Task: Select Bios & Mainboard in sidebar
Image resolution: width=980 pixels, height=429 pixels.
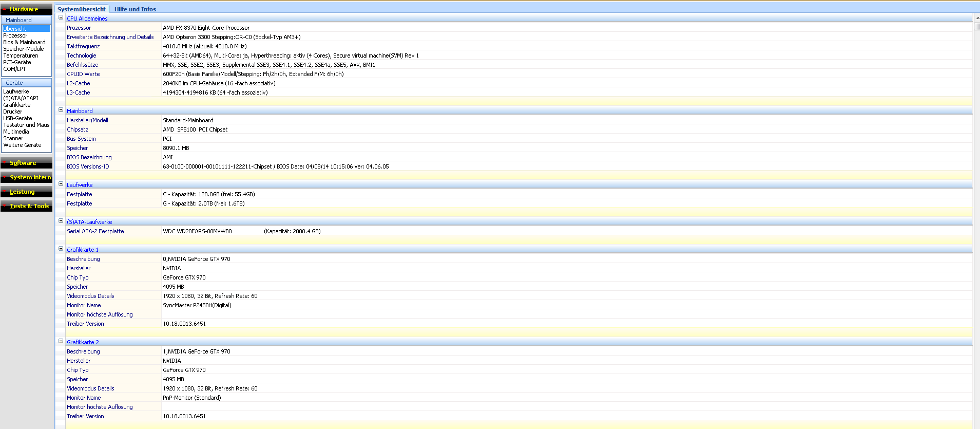Action: tap(24, 42)
